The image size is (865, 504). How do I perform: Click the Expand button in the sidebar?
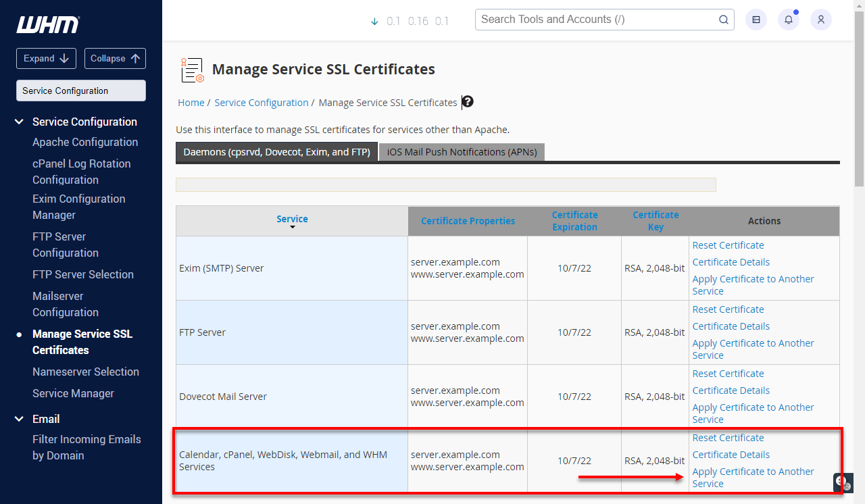[46, 58]
